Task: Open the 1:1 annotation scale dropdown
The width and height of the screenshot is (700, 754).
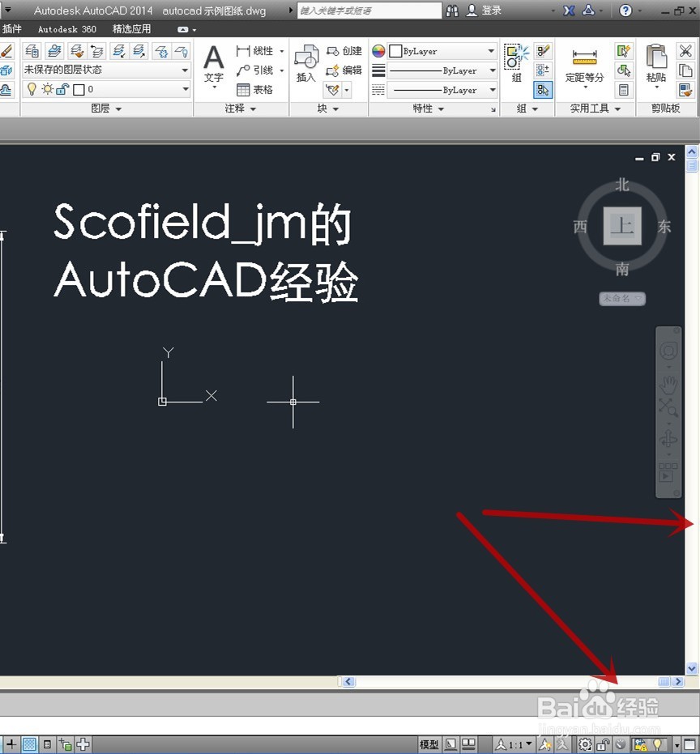Action: pyautogui.click(x=514, y=744)
